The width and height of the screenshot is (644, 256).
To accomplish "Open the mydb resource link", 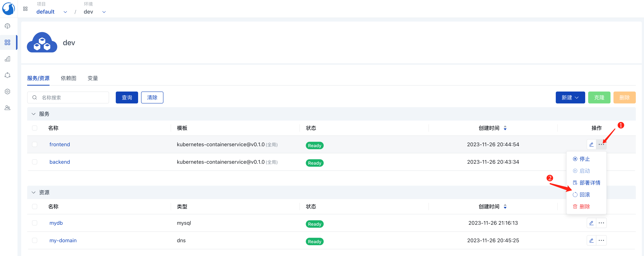I will (x=56, y=223).
